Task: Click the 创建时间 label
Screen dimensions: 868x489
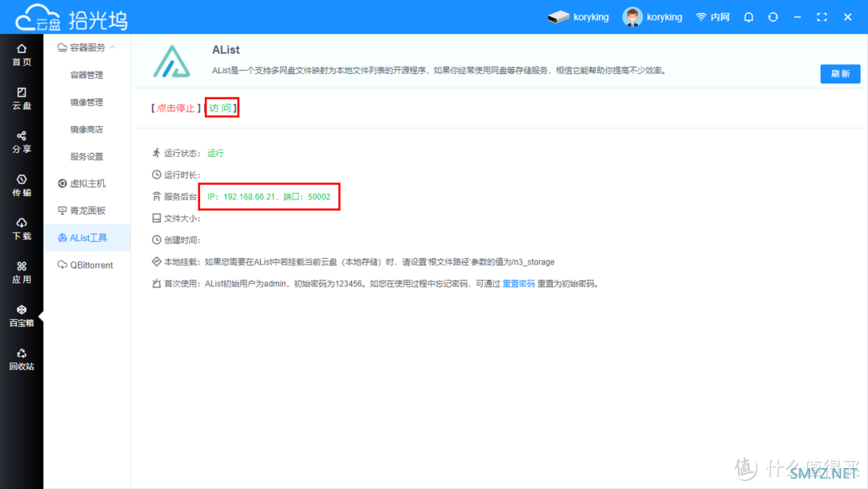Action: click(182, 240)
